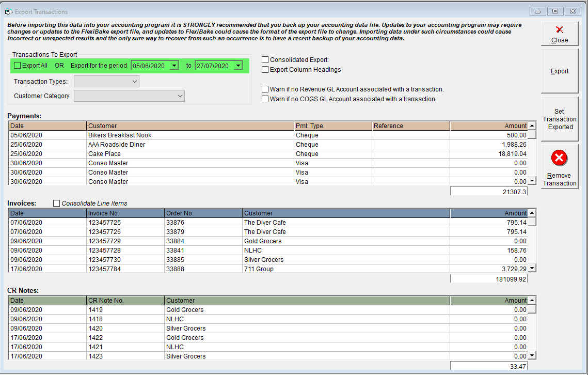Click up arrow of CR Notes scrollbar

coord(532,300)
